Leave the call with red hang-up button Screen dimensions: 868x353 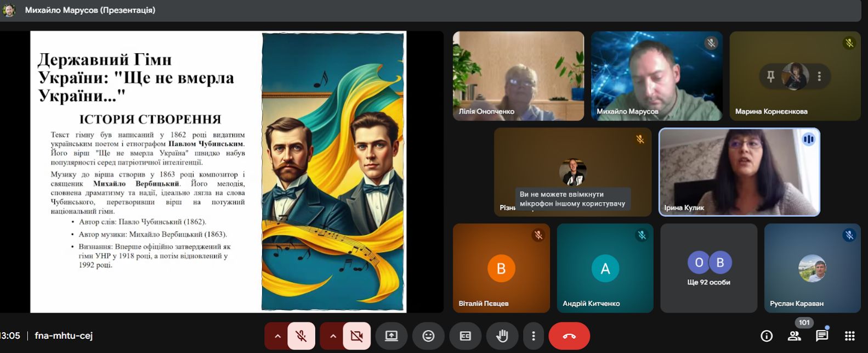pyautogui.click(x=569, y=336)
